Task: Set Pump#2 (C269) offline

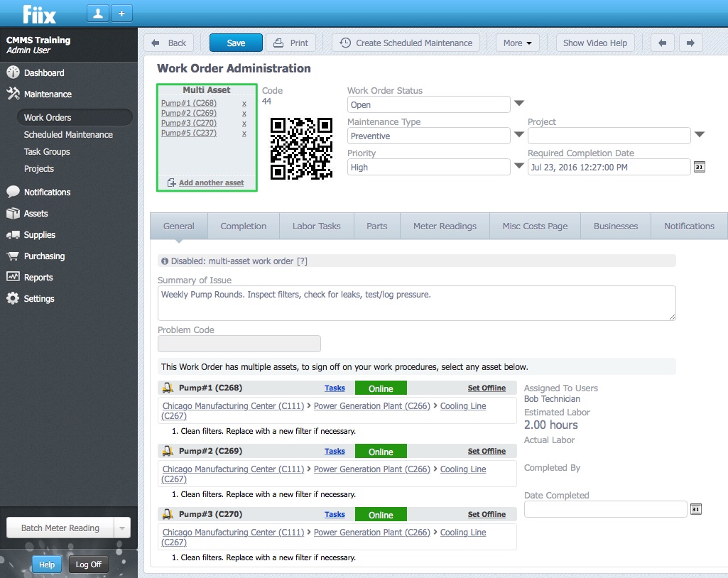Action: 487,451
